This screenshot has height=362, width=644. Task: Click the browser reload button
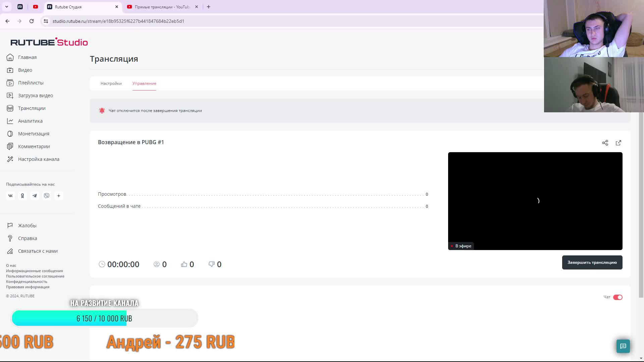32,21
